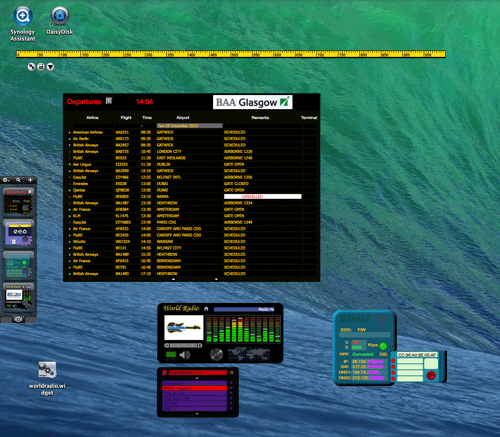The height and width of the screenshot is (437, 500).
Task: Toggle the green power button in World Radio
Action: point(171,355)
